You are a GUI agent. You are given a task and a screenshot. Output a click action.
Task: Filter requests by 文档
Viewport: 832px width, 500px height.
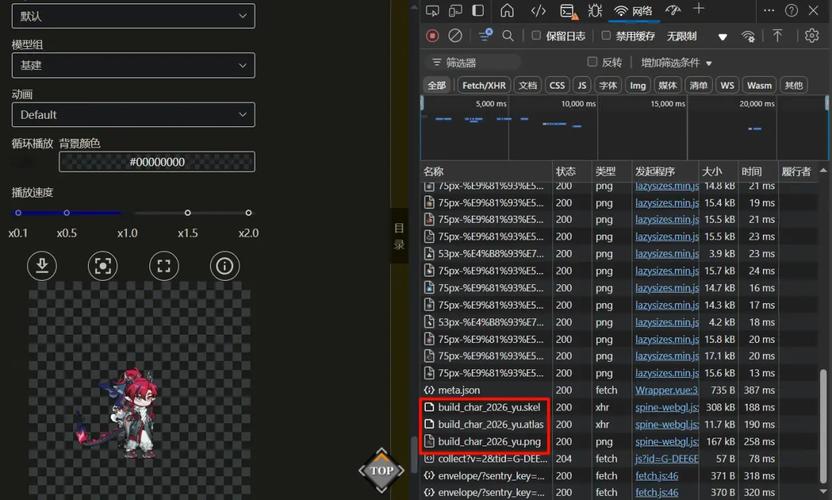click(528, 85)
